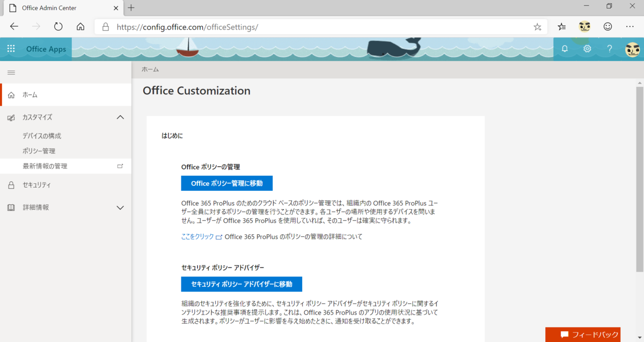Image resolution: width=644 pixels, height=342 pixels.
Task: Open browser profile avatar
Action: (585, 26)
